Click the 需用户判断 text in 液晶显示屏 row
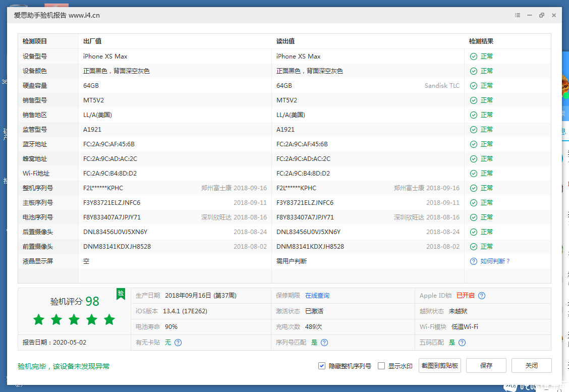569x392 pixels. tap(292, 261)
